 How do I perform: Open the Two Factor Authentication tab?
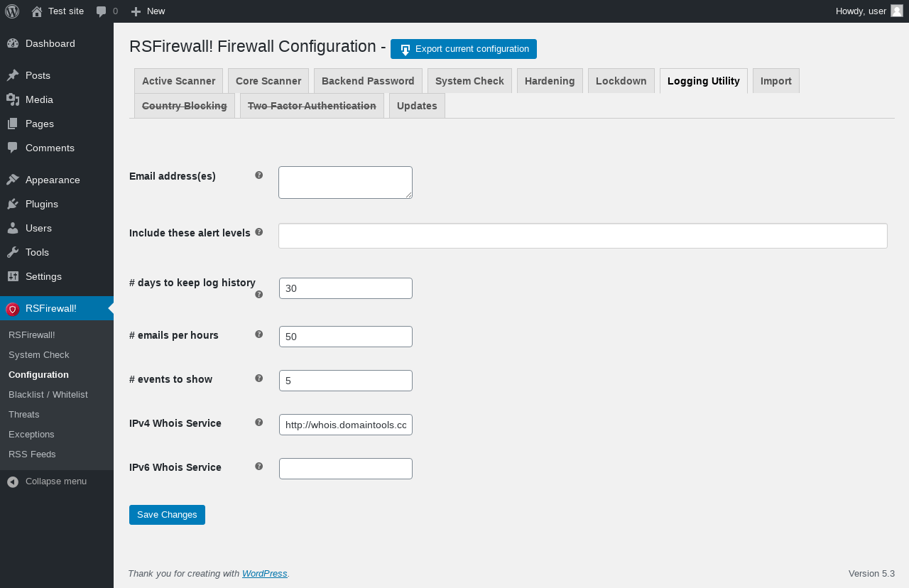point(312,106)
